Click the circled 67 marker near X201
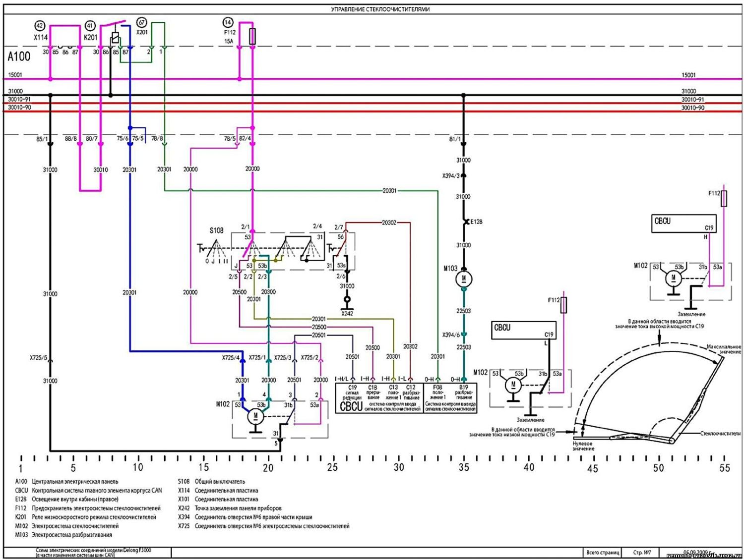 coord(142,23)
